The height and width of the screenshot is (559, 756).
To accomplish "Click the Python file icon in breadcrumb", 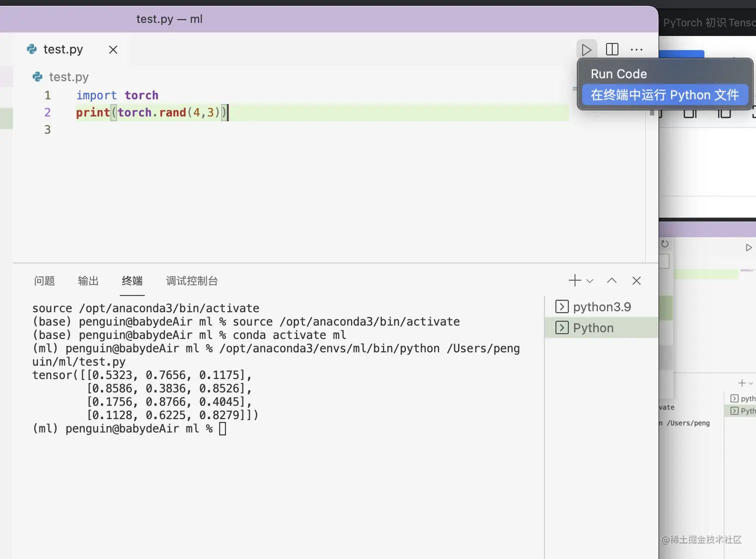I will 37,77.
